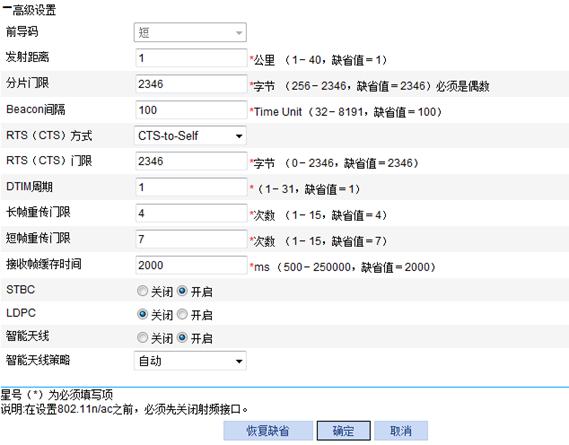Select 关闭 radio for STBC
569x445 pixels.
click(142, 290)
